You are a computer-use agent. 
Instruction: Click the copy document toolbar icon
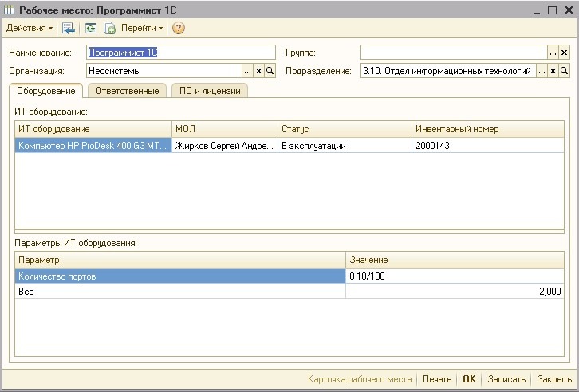click(109, 28)
